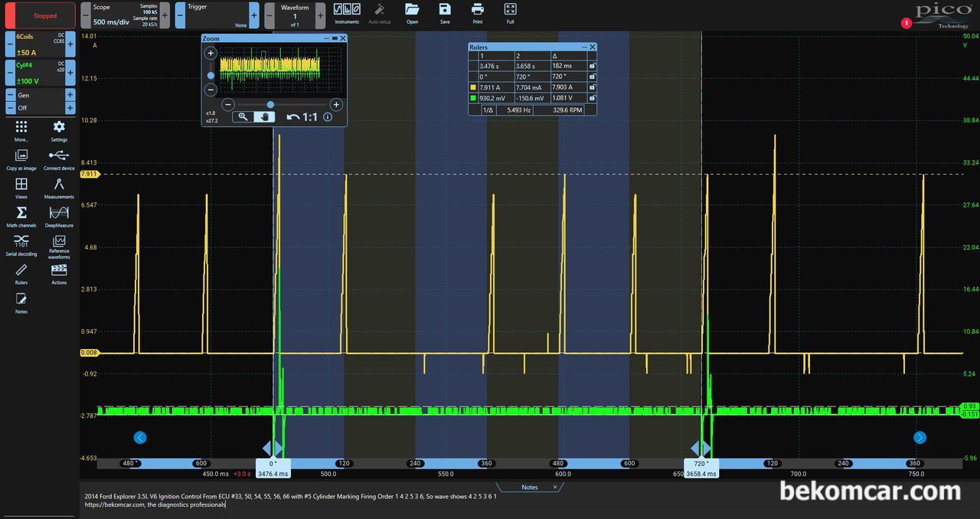Switch to Full screen view

[510, 12]
